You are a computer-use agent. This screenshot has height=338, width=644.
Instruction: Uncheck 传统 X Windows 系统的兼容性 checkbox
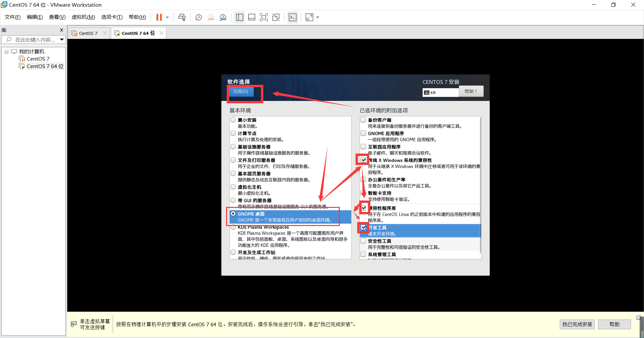(x=363, y=160)
